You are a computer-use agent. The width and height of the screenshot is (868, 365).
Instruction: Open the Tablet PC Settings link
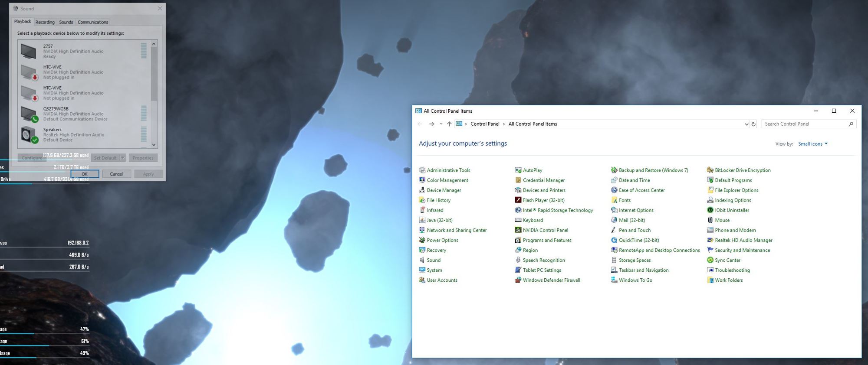click(x=542, y=270)
